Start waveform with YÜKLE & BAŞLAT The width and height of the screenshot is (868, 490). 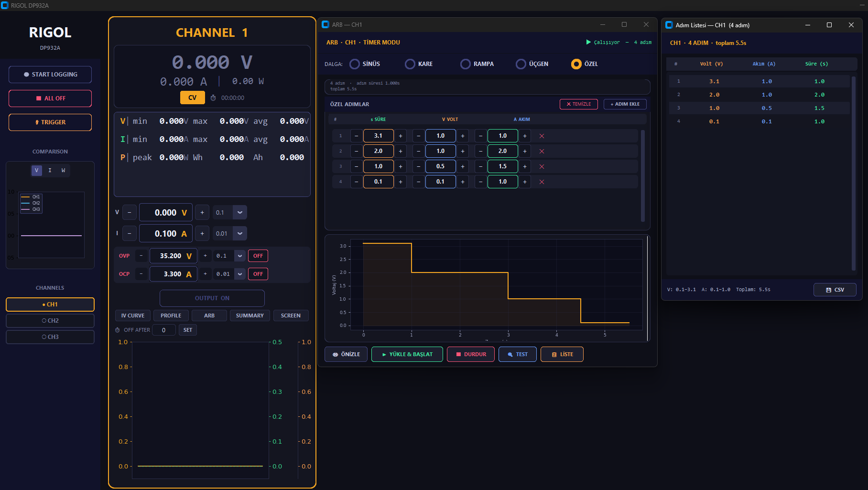click(x=407, y=355)
